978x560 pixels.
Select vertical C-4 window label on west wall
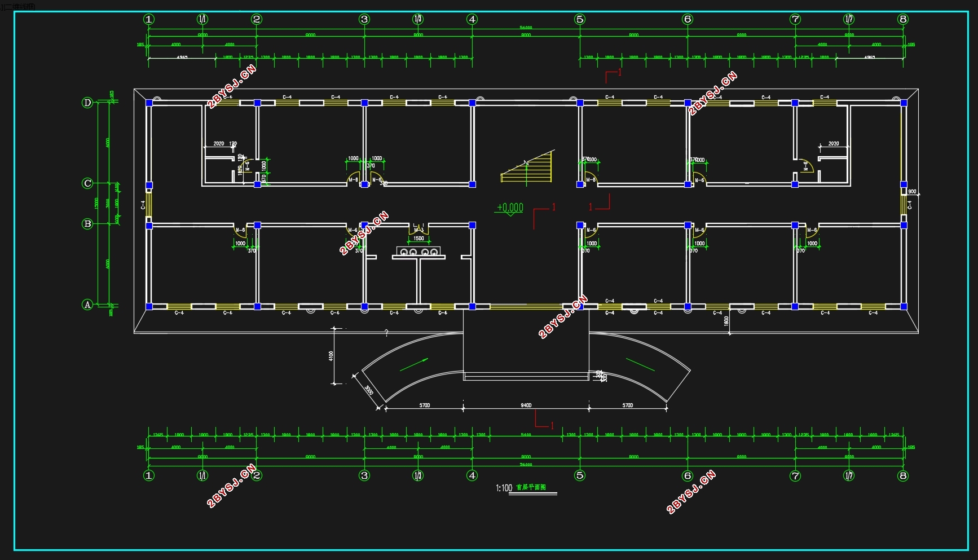click(x=143, y=205)
